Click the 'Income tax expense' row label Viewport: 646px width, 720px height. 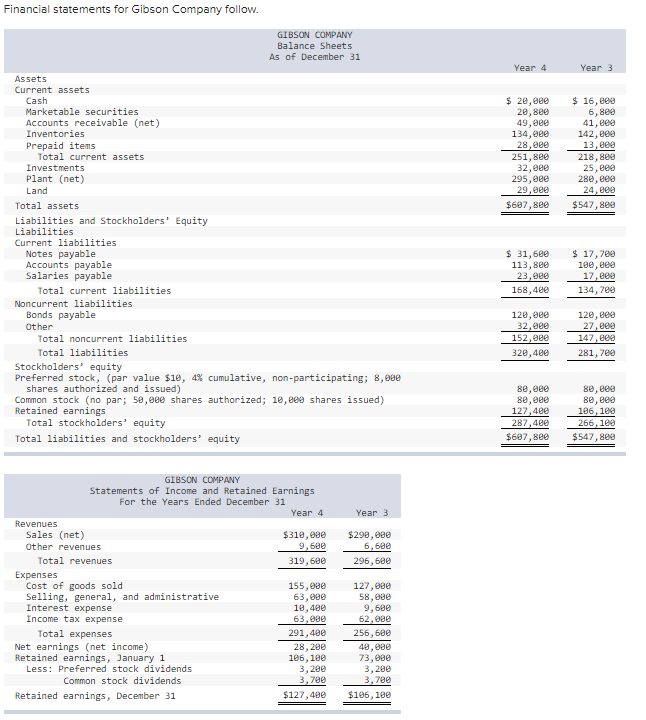(x=74, y=619)
